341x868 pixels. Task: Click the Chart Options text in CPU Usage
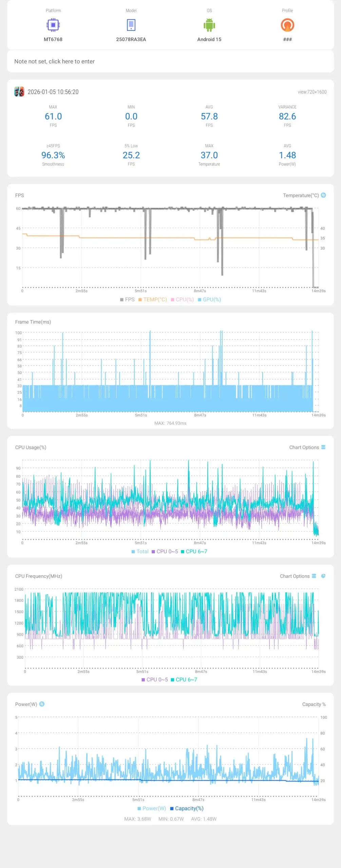pyautogui.click(x=304, y=448)
